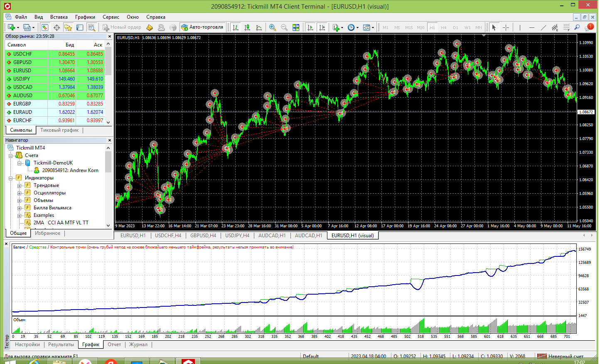Click the Новый ордер button
The height and width of the screenshot is (364, 600).
tap(122, 27)
